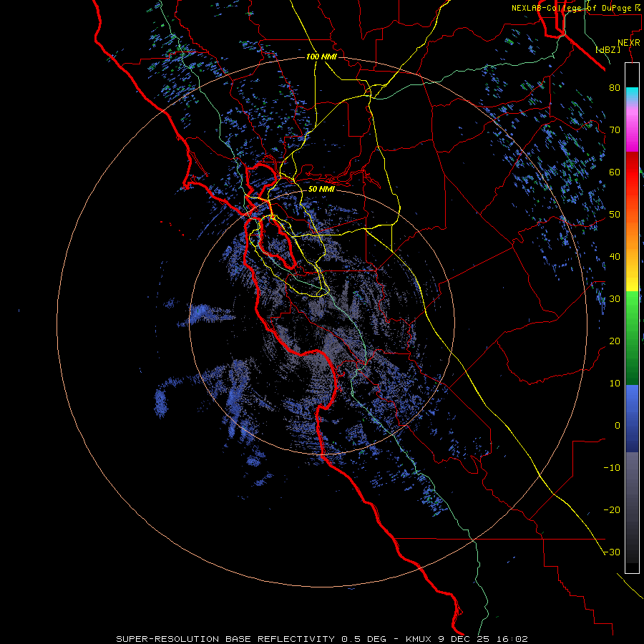
Task: Click the -30 value on the dBZ scale
Action: [x=612, y=552]
